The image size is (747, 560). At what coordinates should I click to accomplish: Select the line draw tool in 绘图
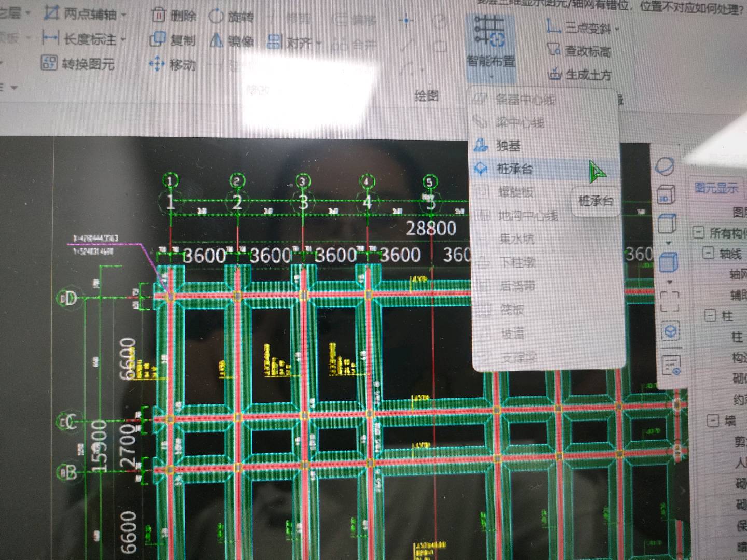point(407,45)
